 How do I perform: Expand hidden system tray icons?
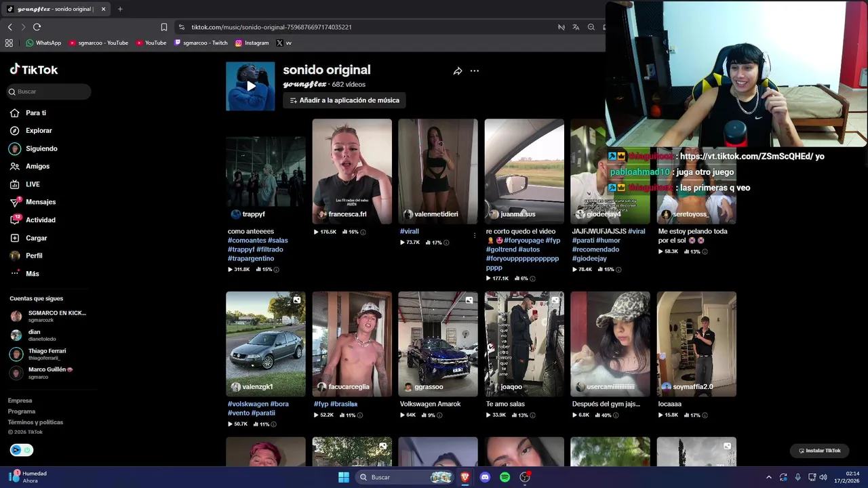[x=768, y=477]
